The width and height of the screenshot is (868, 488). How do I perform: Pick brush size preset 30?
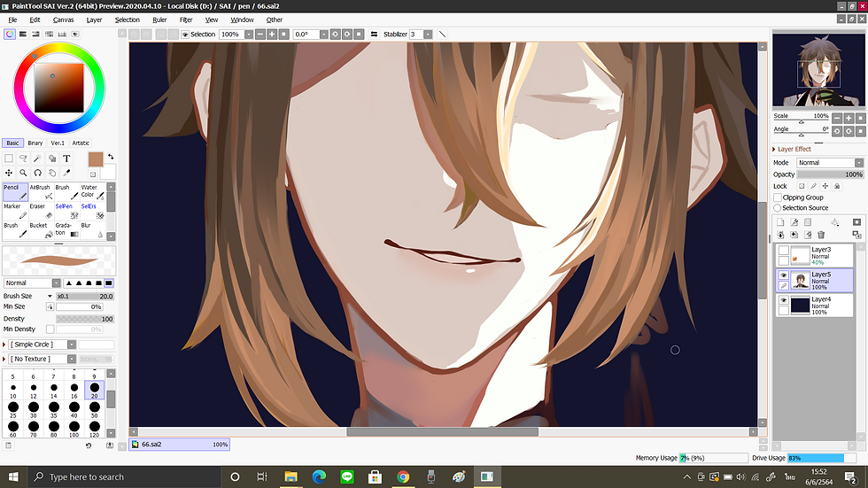pyautogui.click(x=34, y=410)
